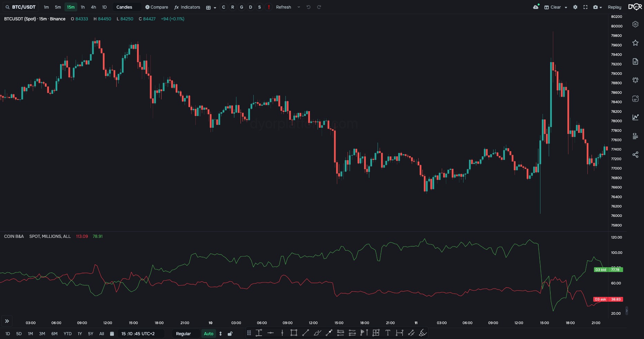Take a chart snapshot with camera icon
644x339 pixels.
coord(595,7)
